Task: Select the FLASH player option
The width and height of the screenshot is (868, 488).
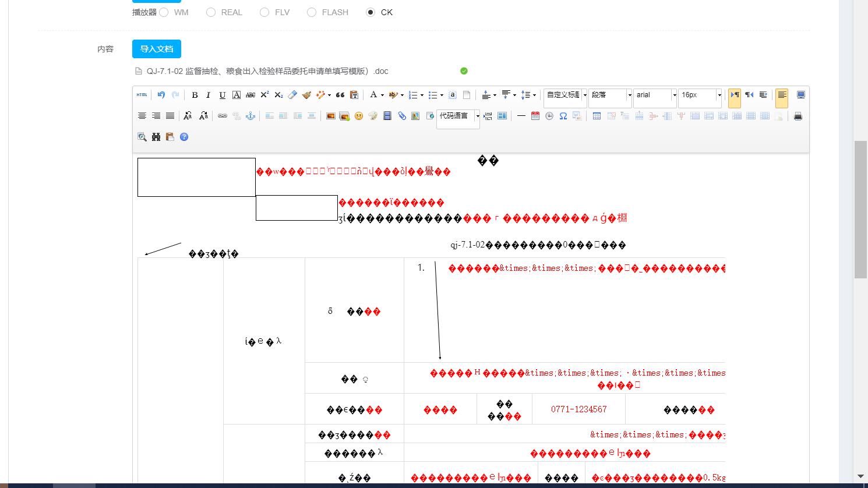Action: 312,12
